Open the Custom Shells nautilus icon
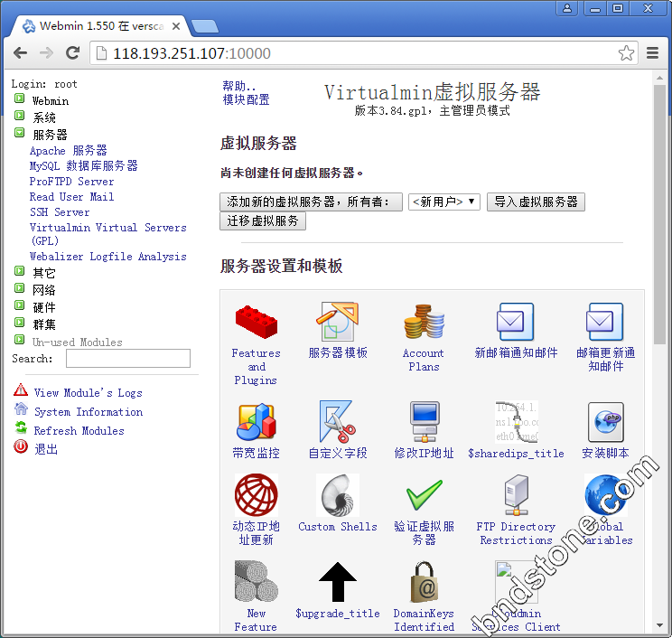 [338, 495]
